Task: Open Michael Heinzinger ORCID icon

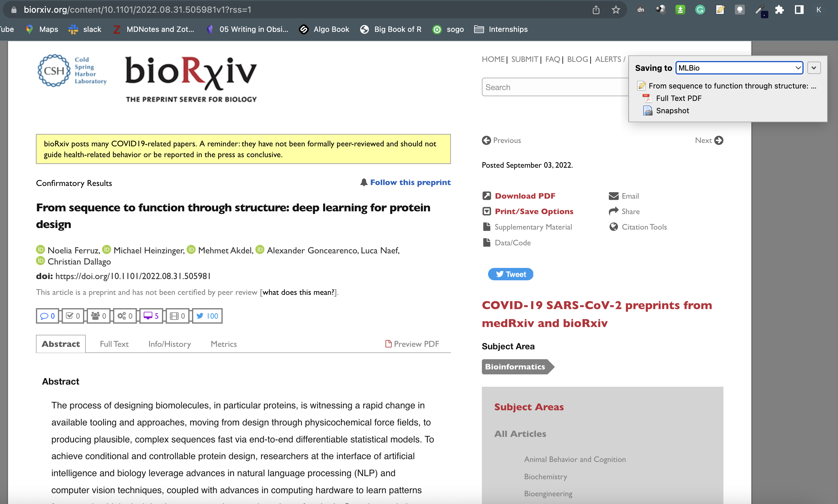Action: click(107, 250)
